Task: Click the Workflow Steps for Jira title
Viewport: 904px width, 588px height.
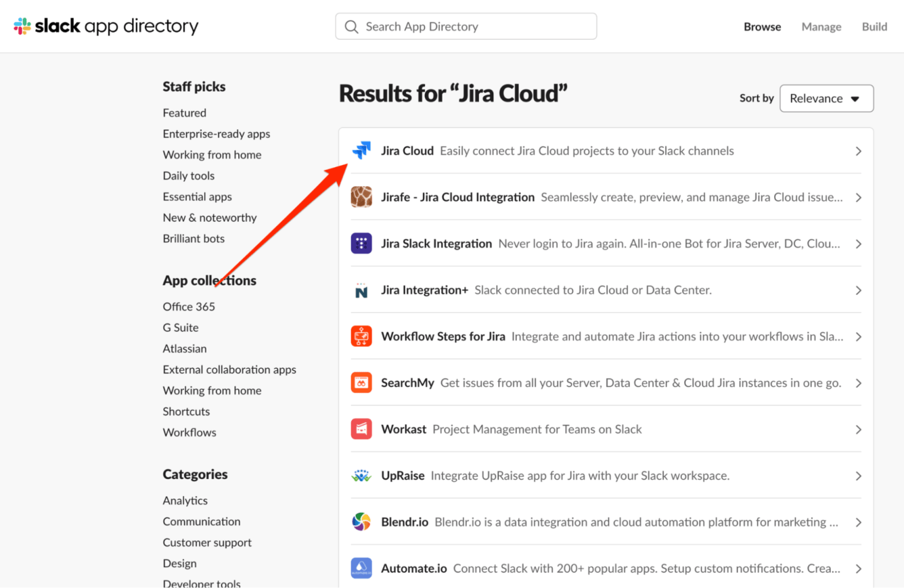Action: (x=443, y=336)
